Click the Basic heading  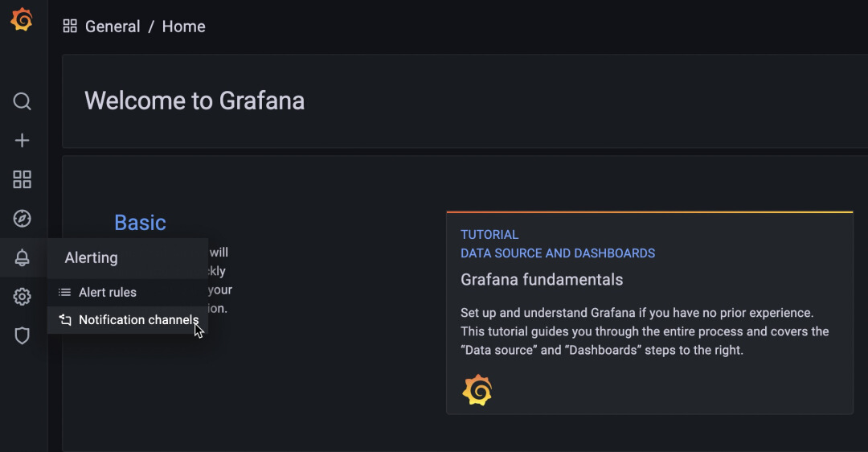coord(140,222)
